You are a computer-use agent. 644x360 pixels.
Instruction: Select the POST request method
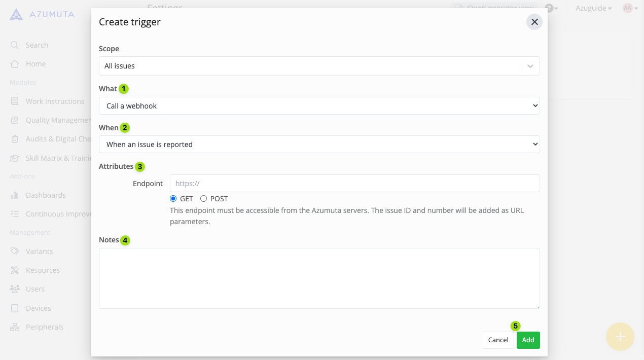click(203, 199)
